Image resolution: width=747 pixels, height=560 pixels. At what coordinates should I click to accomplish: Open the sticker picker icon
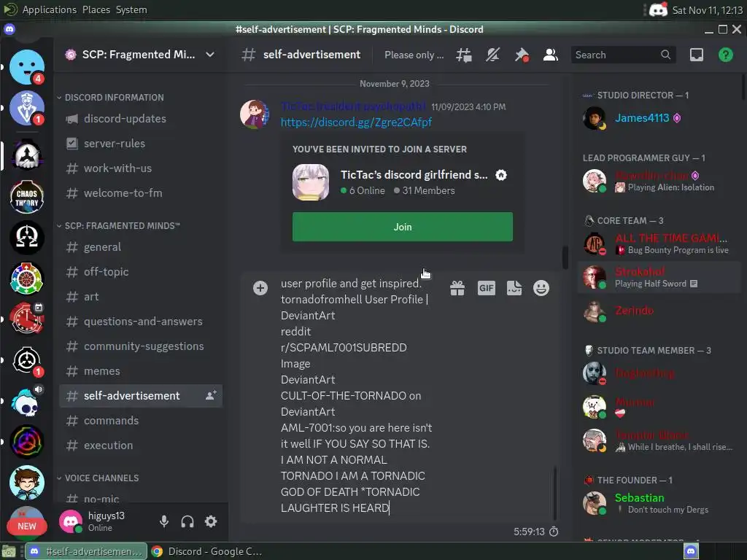[514, 288]
